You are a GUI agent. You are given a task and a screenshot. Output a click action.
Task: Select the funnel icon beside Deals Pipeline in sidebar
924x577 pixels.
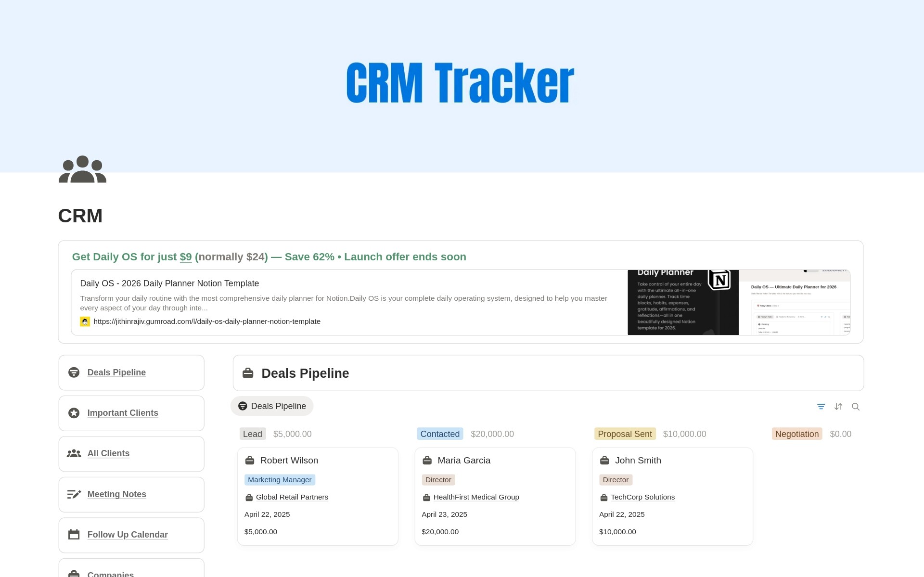(74, 372)
